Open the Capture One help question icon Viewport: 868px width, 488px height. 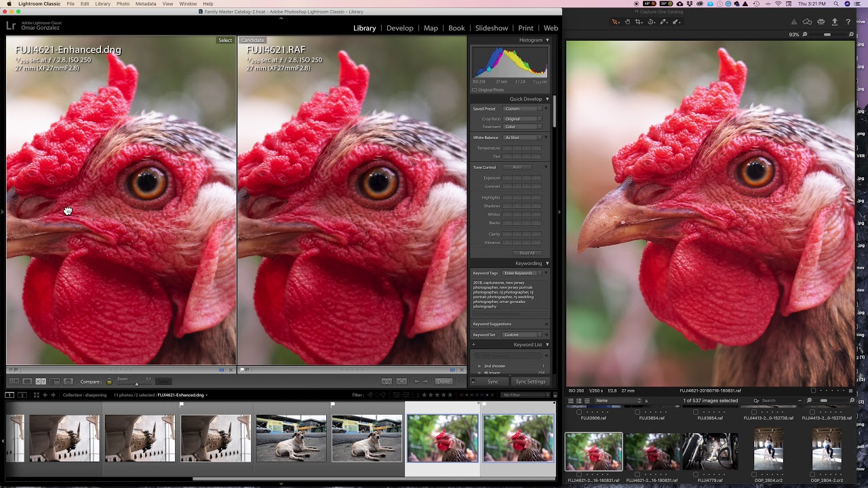coord(848,22)
